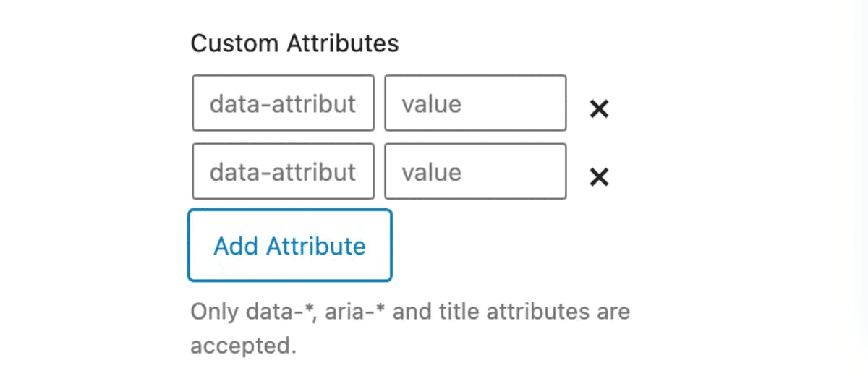Delete the bottom attribute using its X icon
Viewport: 868px width, 376px height.
pos(599,177)
